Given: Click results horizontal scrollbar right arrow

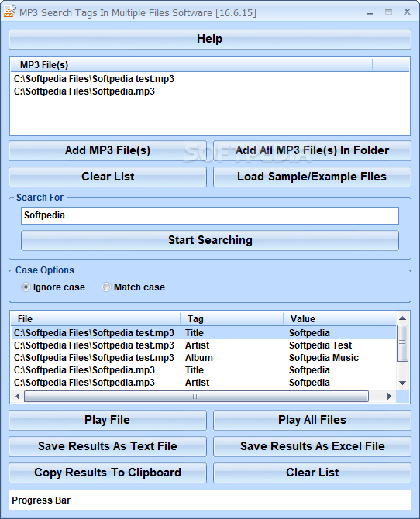Looking at the screenshot, I should [x=390, y=396].
